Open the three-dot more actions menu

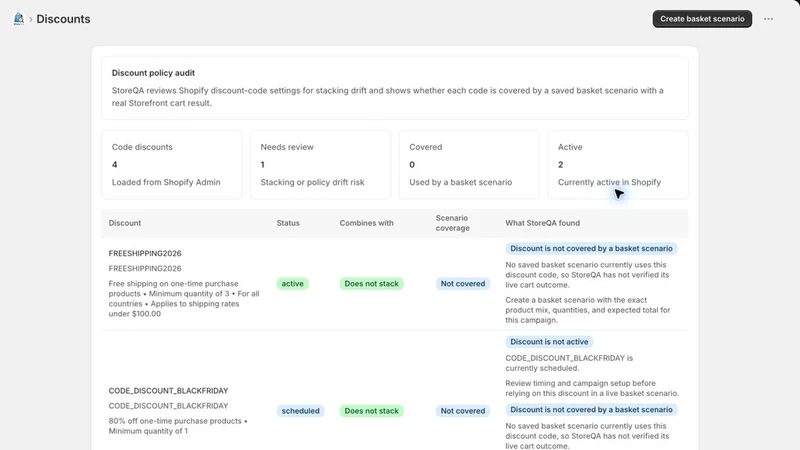point(768,19)
